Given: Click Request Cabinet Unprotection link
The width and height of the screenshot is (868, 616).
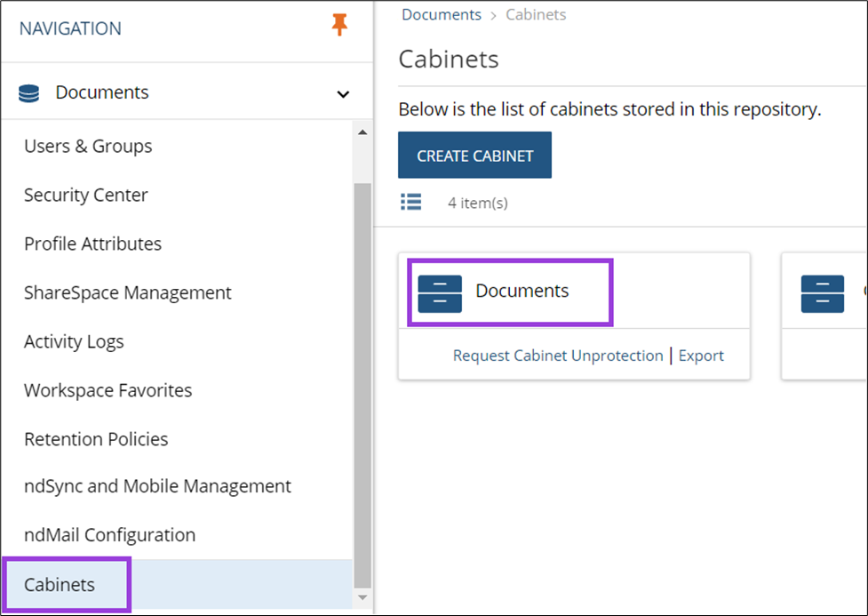Looking at the screenshot, I should (x=558, y=356).
